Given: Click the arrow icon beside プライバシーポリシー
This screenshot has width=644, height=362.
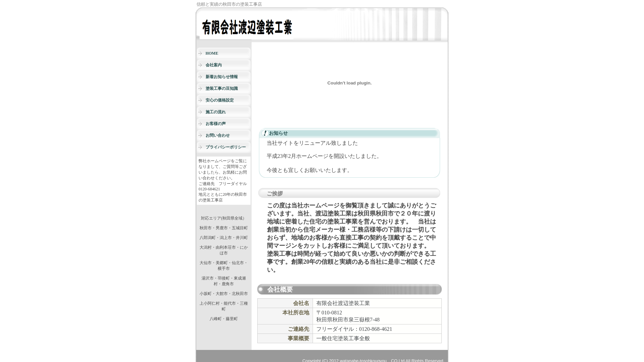Looking at the screenshot, I should point(200,147).
